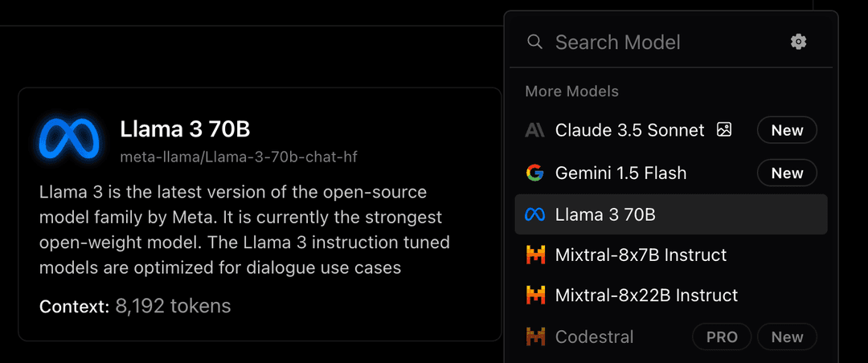Pick Mixtral-8x22B Instruct from models

671,295
